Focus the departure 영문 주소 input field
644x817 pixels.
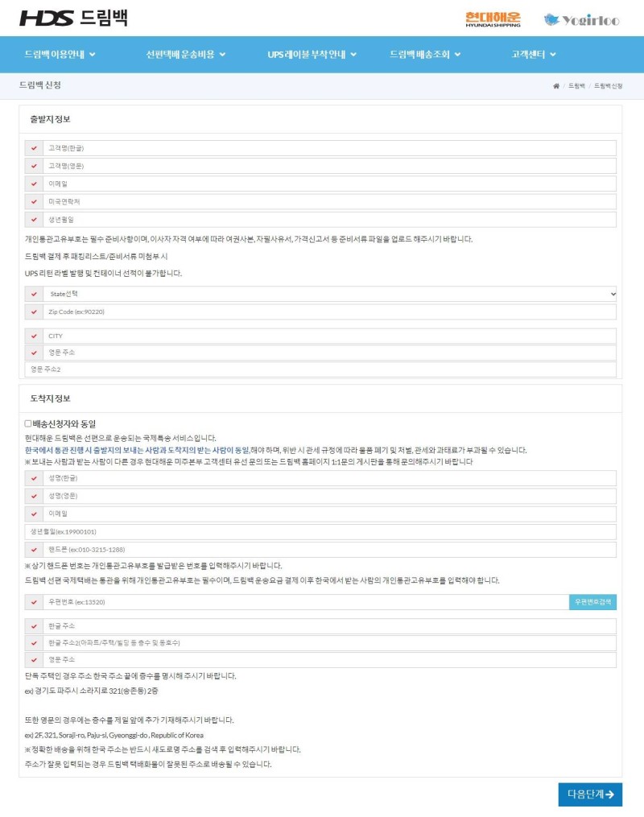(330, 353)
